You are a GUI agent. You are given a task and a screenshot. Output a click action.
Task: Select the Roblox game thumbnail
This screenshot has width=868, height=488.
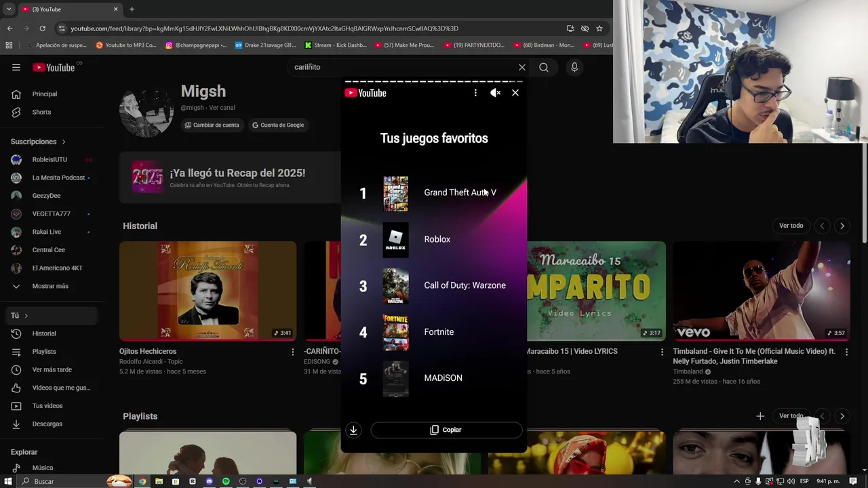point(396,240)
